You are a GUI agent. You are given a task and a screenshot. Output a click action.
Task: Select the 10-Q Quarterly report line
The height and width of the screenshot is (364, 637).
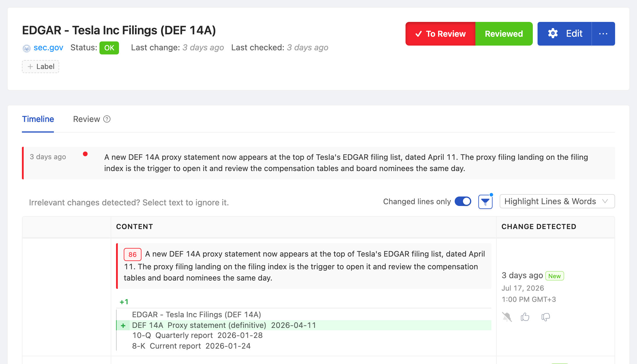197,335
